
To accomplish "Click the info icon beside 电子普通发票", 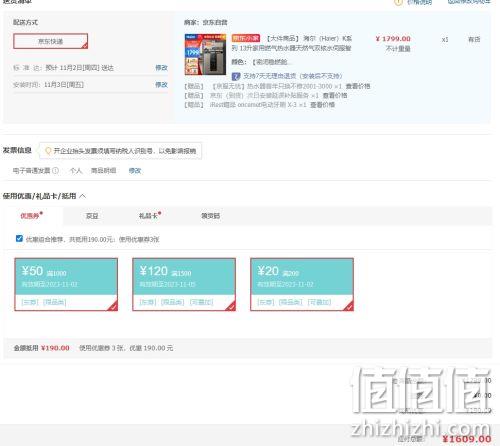I will click(55, 171).
